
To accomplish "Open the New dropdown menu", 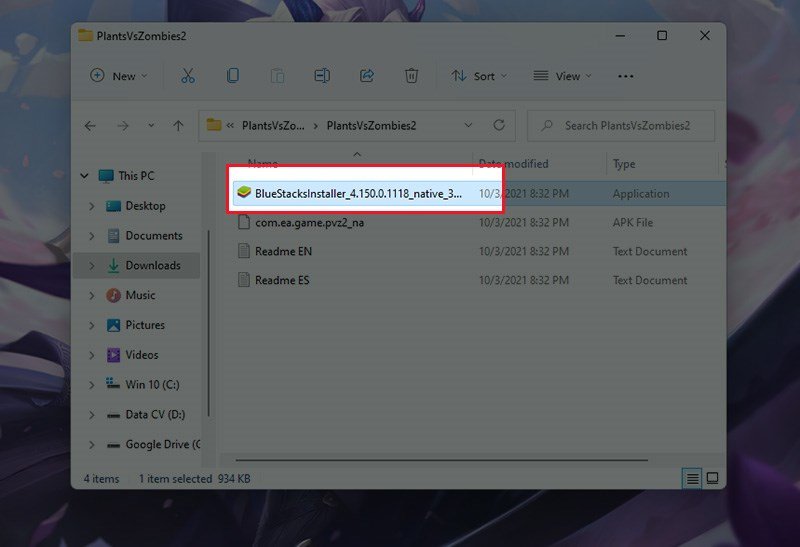I will 119,76.
